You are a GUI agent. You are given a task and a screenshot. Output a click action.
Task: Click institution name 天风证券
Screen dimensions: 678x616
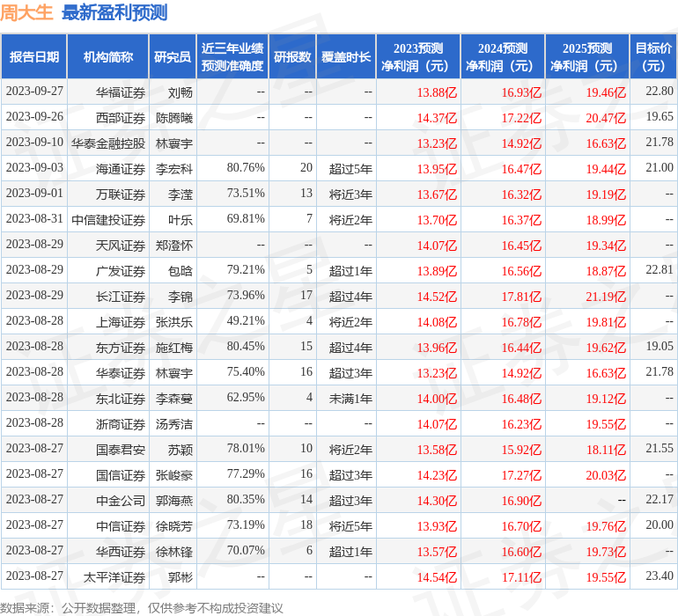121,246
